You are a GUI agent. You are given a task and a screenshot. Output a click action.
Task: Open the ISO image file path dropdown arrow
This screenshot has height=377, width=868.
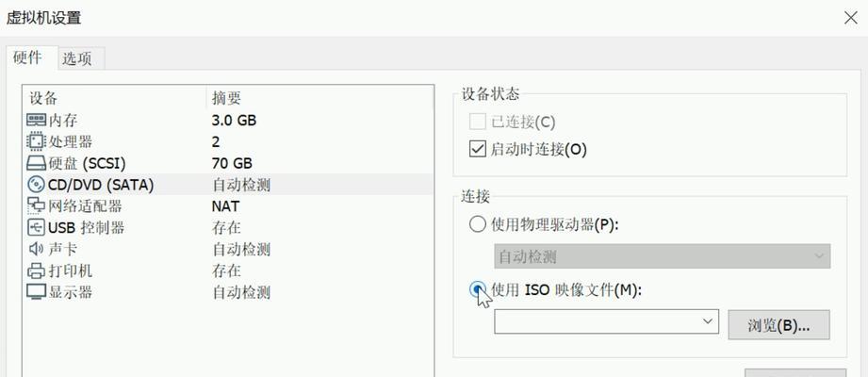tap(707, 321)
